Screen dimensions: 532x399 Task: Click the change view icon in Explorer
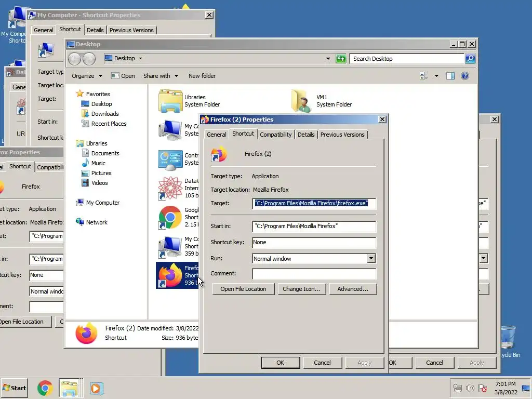click(x=424, y=76)
